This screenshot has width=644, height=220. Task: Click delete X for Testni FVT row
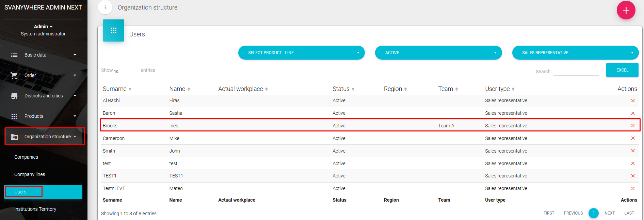[632, 189]
